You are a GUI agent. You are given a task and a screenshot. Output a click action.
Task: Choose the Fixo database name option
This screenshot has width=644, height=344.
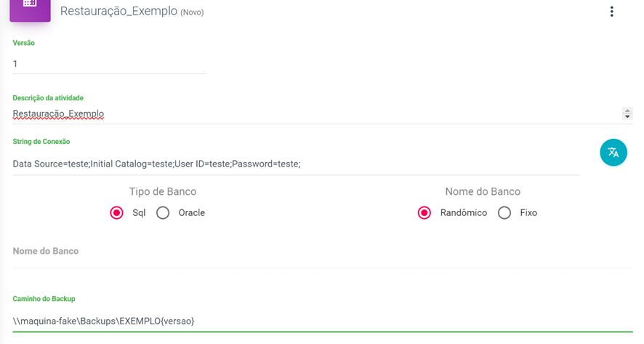pyautogui.click(x=504, y=213)
